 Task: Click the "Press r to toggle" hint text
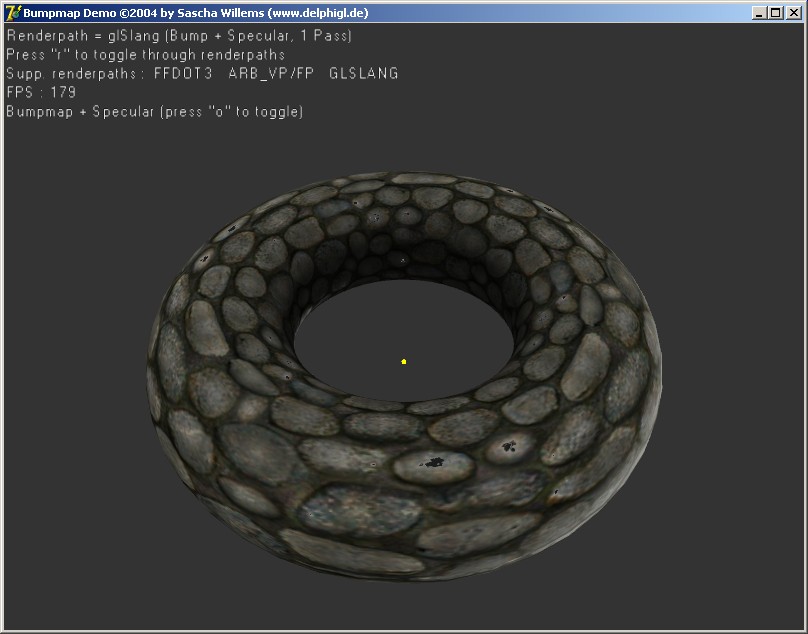(146, 54)
